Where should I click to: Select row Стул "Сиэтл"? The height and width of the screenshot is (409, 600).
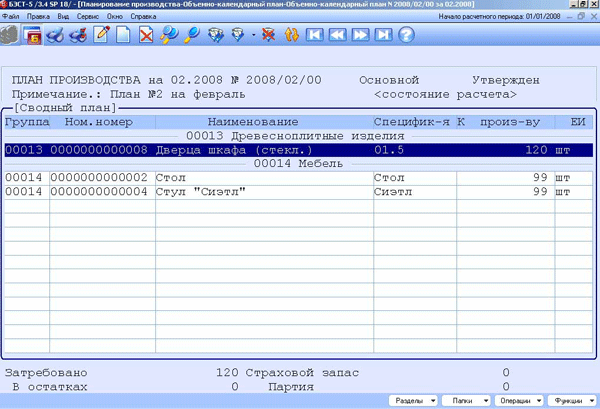click(x=298, y=192)
